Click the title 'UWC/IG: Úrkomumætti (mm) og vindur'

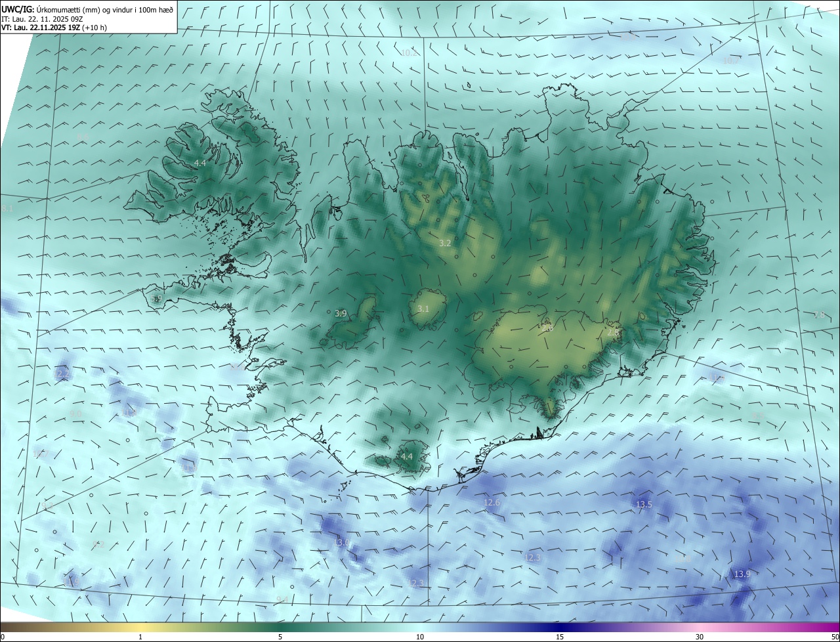coord(87,9)
